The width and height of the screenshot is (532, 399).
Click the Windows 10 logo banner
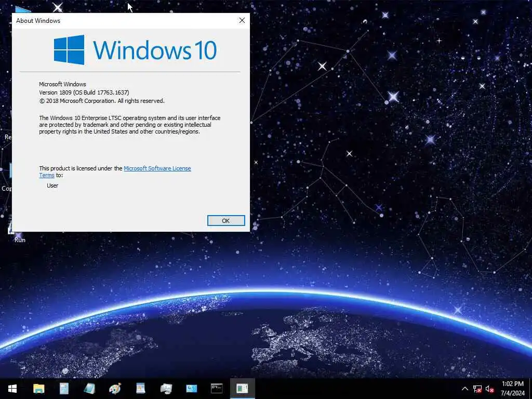tap(136, 50)
